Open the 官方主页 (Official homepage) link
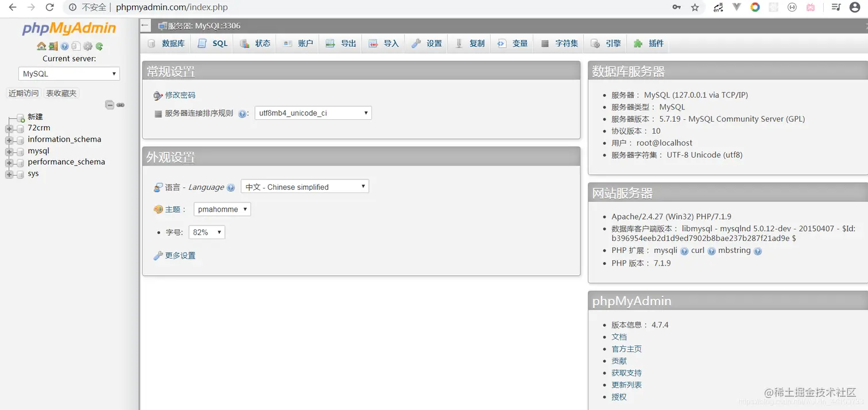 click(626, 349)
